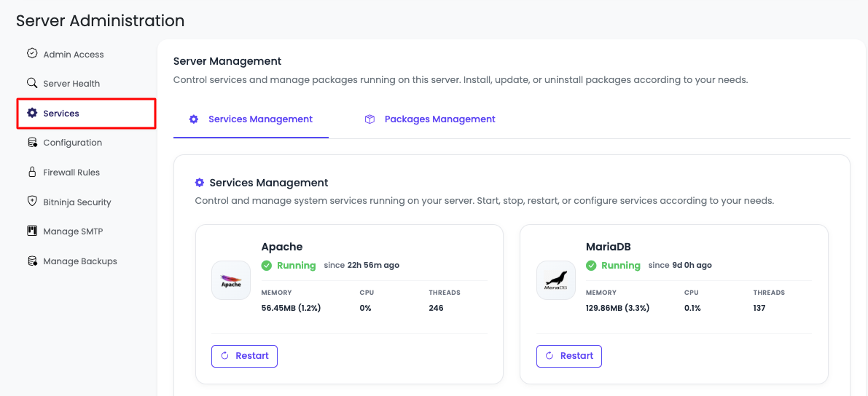This screenshot has height=396, width=868.
Task: Click the Apache green Running status icon
Action: (267, 266)
